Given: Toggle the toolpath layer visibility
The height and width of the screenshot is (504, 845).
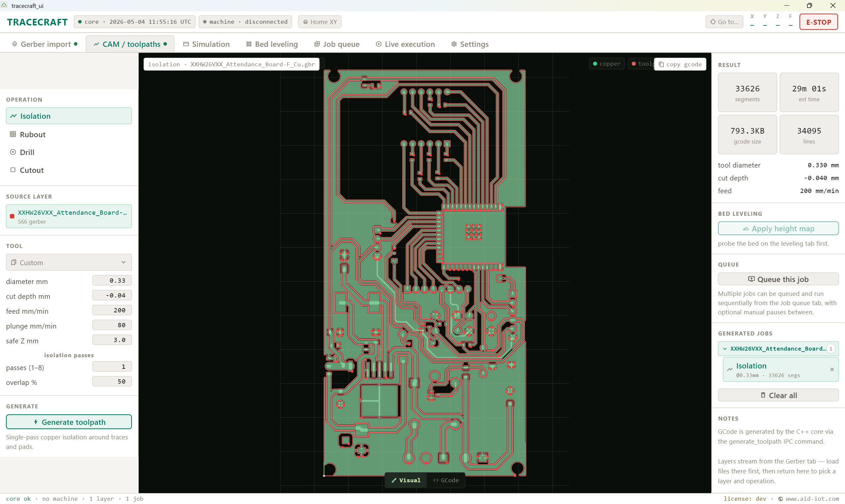Looking at the screenshot, I should (x=641, y=64).
